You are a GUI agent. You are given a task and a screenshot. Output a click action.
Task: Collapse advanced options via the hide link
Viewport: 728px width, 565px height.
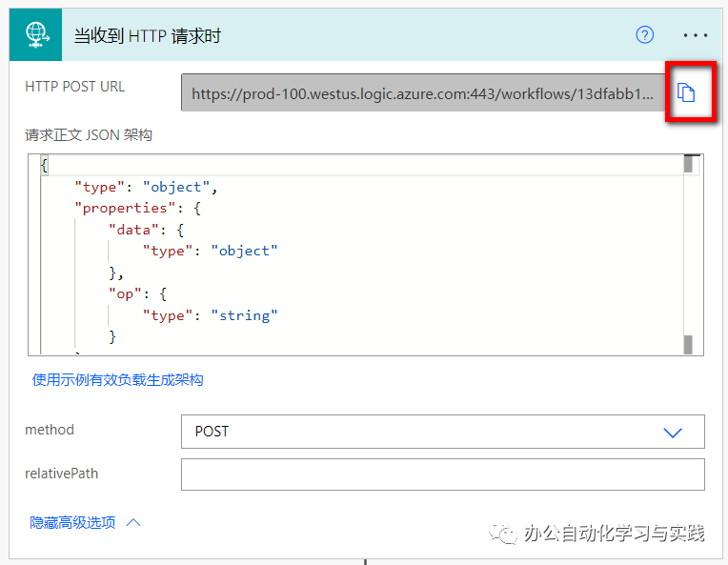[x=85, y=523]
